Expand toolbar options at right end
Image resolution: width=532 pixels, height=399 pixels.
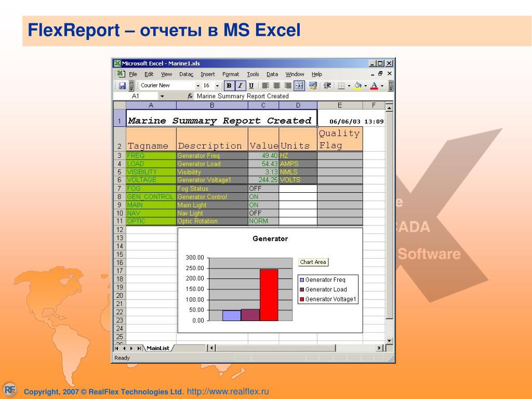tap(391, 86)
